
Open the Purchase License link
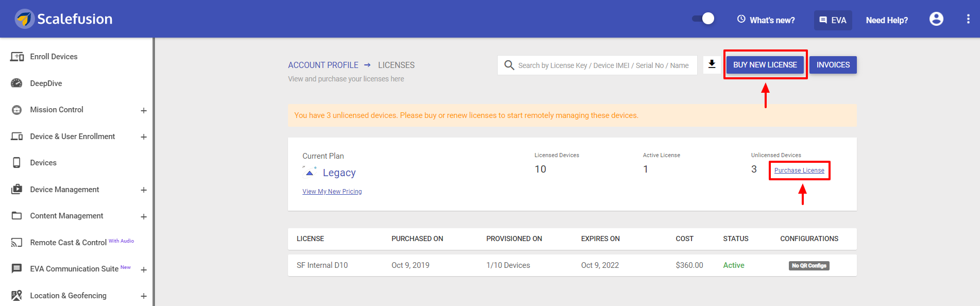[799, 171]
